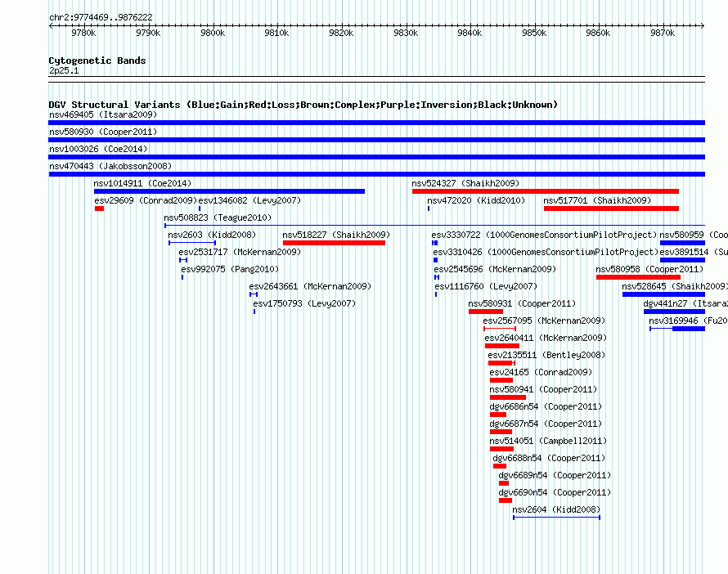Click the chr2:9774469..9876222 position label
This screenshot has width=728, height=574.
101,17
